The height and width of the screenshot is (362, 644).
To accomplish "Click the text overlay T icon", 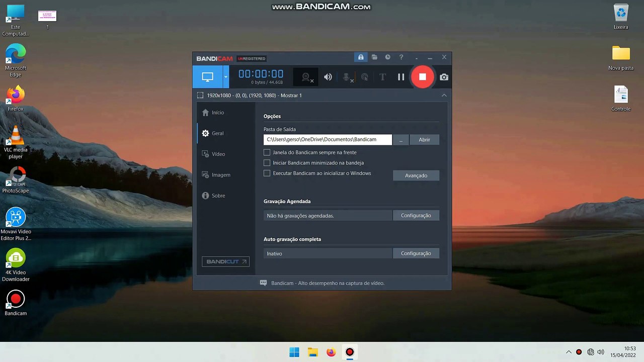I will point(382,77).
